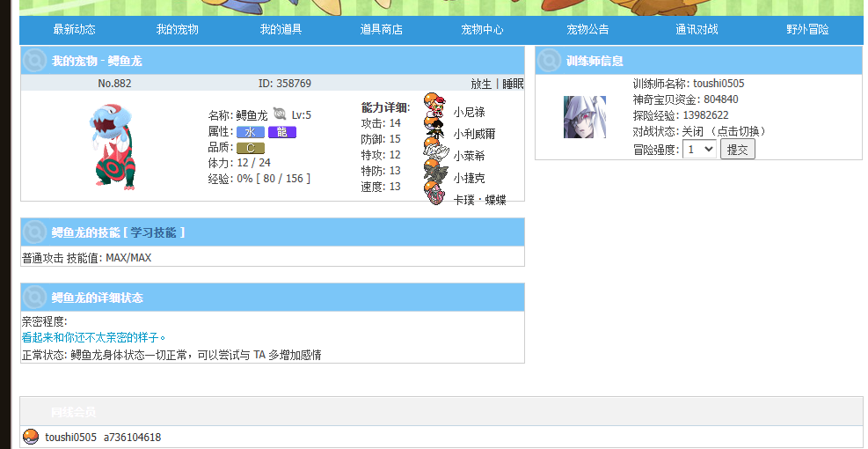The width and height of the screenshot is (868, 449).
Task: Click 探险经验: 13982622 text
Action: pos(681,115)
